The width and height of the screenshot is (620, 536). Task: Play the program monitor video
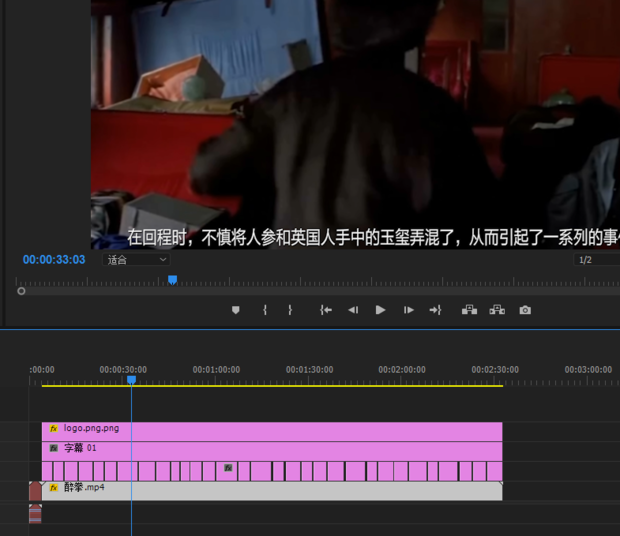click(x=380, y=310)
